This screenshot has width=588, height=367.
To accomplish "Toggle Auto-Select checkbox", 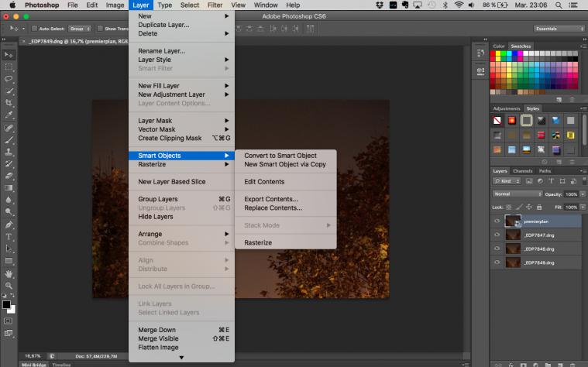I will click(34, 29).
